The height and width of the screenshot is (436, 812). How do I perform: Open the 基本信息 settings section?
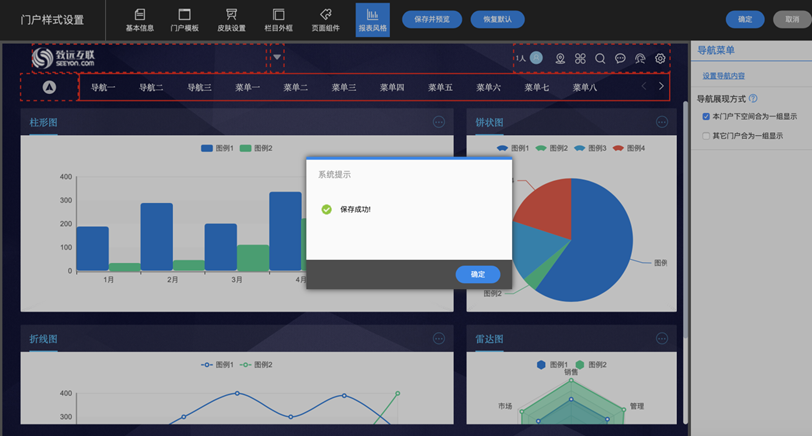pyautogui.click(x=139, y=19)
